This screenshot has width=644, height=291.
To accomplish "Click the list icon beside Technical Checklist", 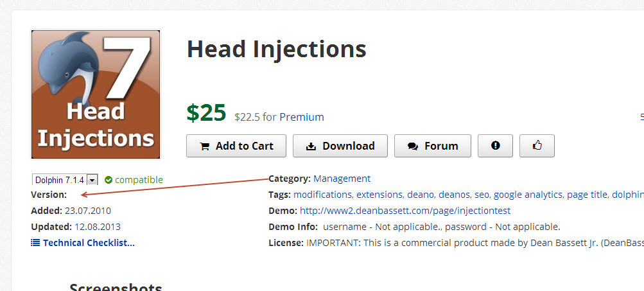I will (x=35, y=243).
